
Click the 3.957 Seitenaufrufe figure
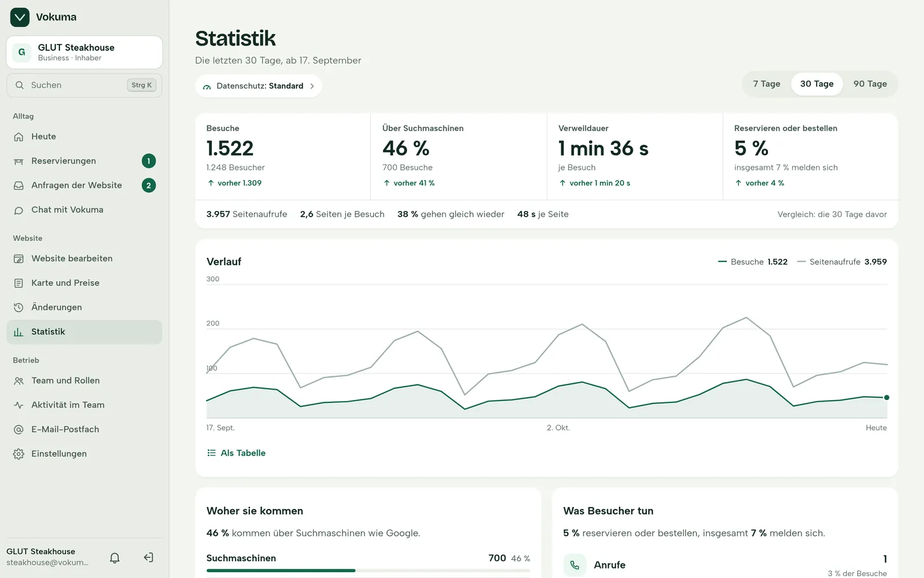247,214
